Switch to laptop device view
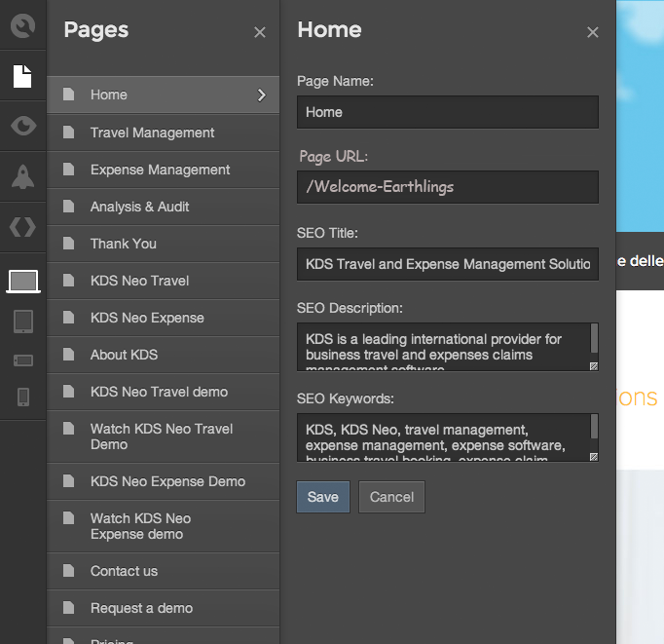Image resolution: width=664 pixels, height=644 pixels. point(22,281)
